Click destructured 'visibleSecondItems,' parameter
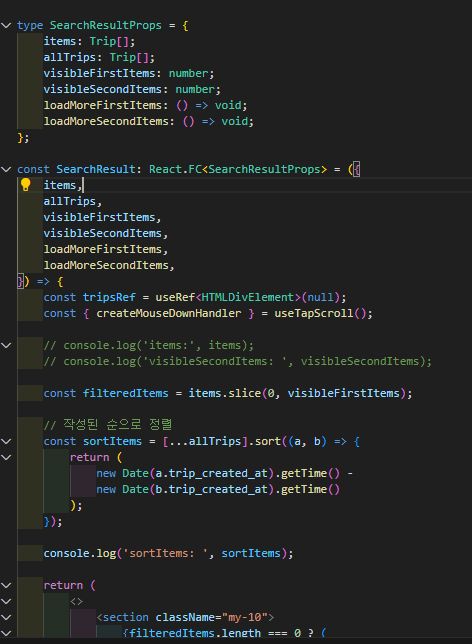This screenshot has width=472, height=644. click(106, 233)
